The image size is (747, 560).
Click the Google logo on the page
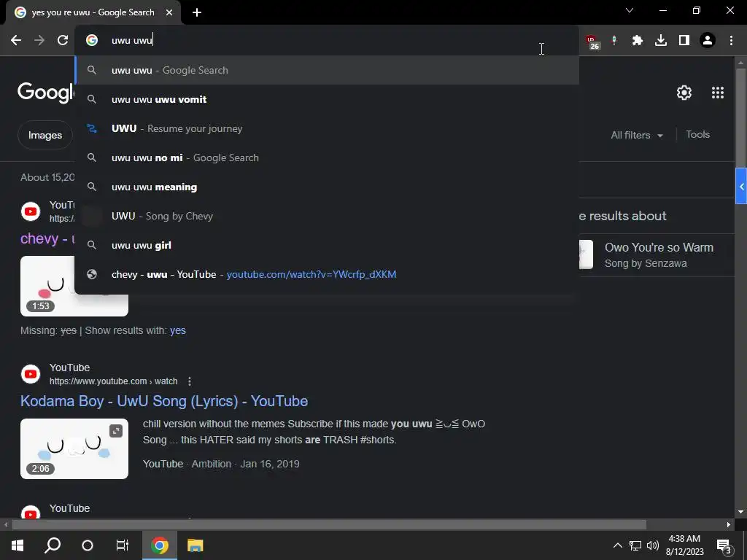coord(46,93)
